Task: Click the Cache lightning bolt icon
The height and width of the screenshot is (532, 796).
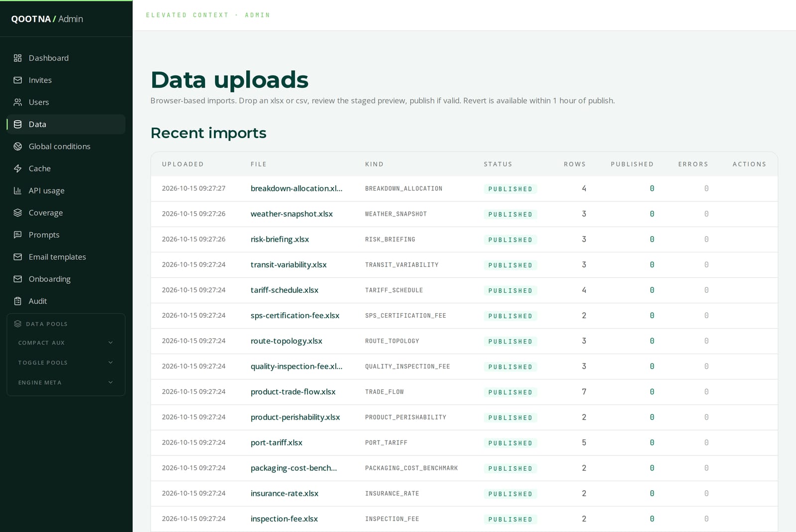Action: [18, 169]
